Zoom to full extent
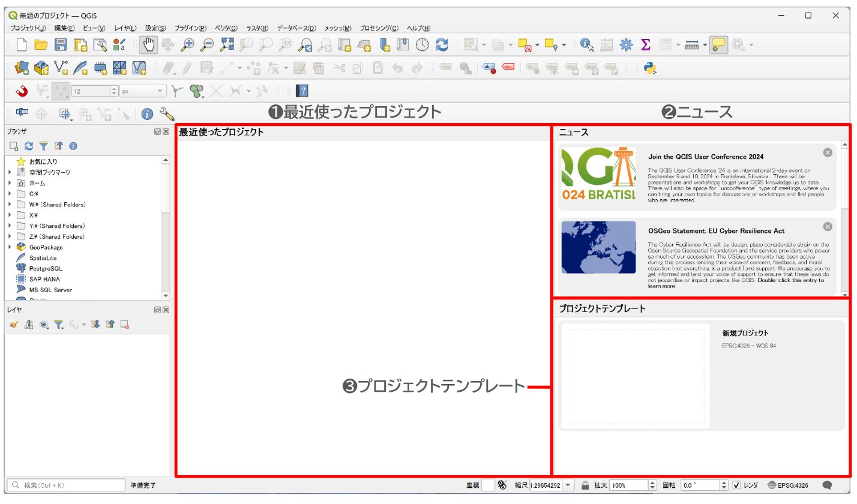Screen dimensions: 857x504 [x=227, y=44]
